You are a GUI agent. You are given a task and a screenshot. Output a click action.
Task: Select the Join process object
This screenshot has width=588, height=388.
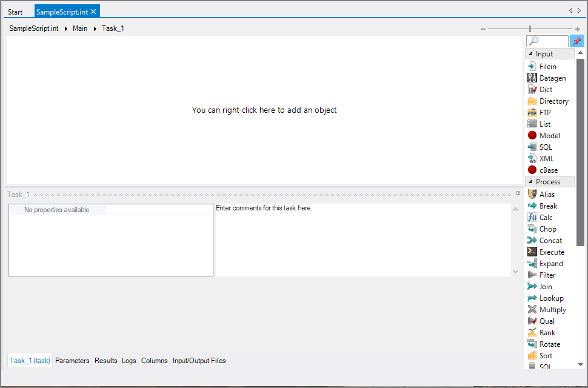point(544,286)
